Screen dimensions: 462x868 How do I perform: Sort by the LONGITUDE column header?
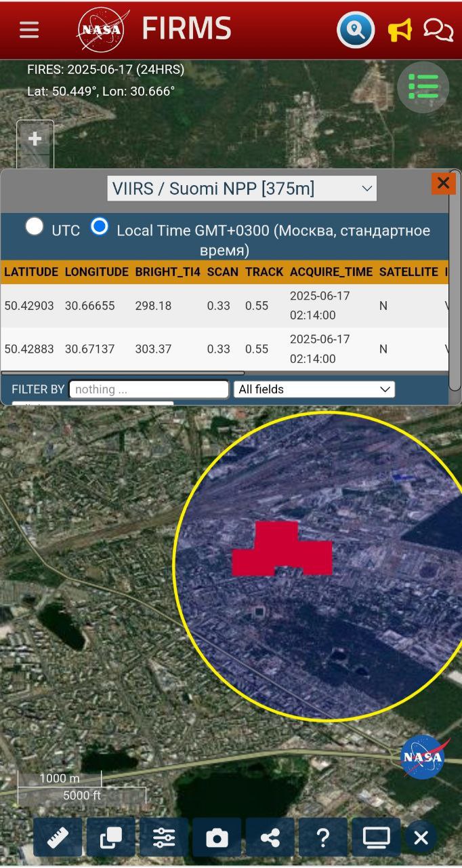[97, 272]
